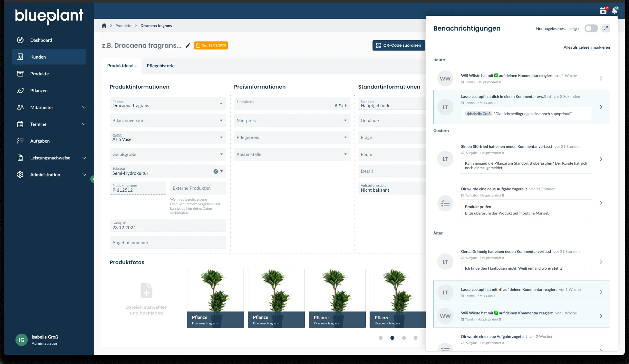Image resolution: width=629 pixels, height=364 pixels.
Task: Click the Gebäude input field
Action: 392,120
